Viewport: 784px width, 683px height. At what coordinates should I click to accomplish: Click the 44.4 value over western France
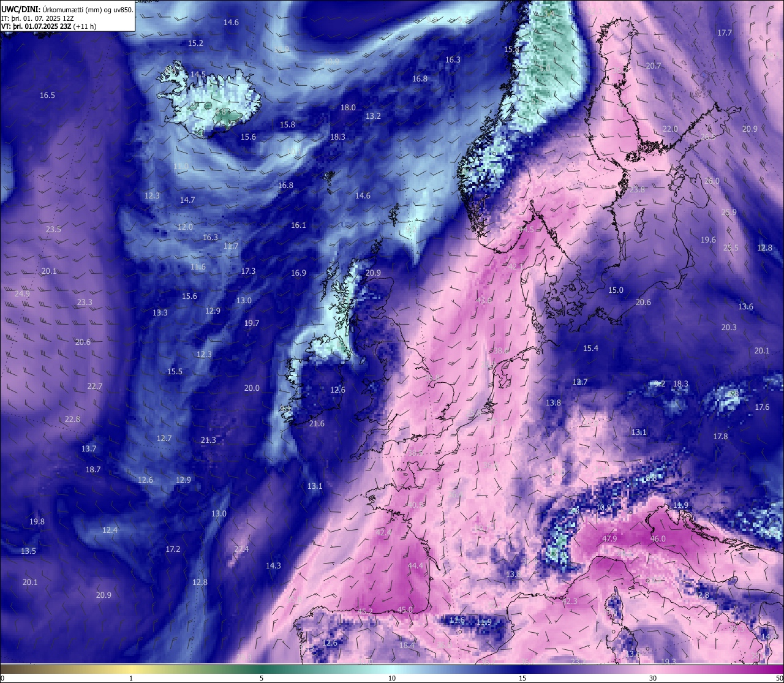[x=415, y=566]
